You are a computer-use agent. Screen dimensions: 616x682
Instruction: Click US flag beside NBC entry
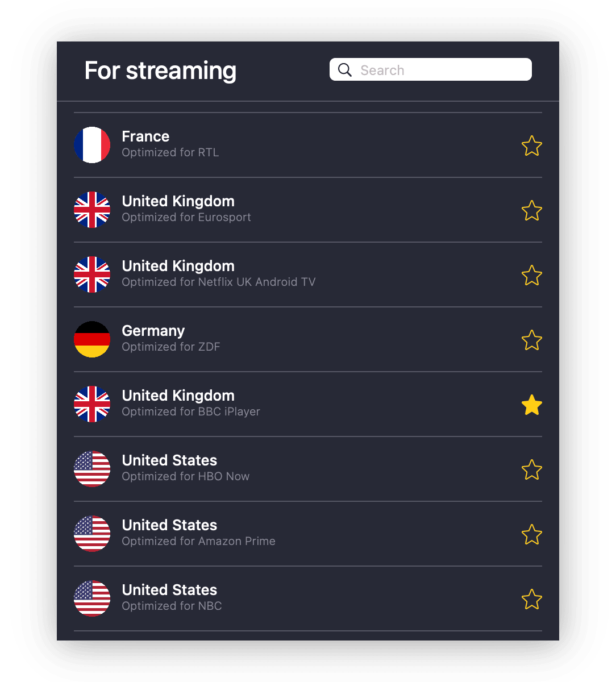[x=92, y=598]
